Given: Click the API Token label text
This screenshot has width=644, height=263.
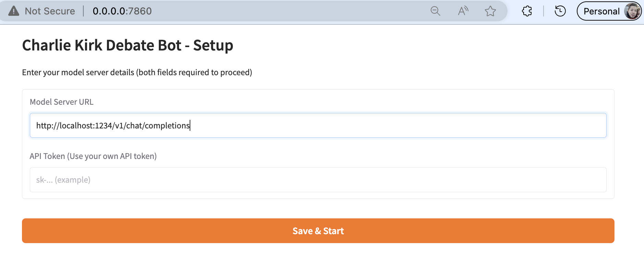Looking at the screenshot, I should [x=93, y=156].
